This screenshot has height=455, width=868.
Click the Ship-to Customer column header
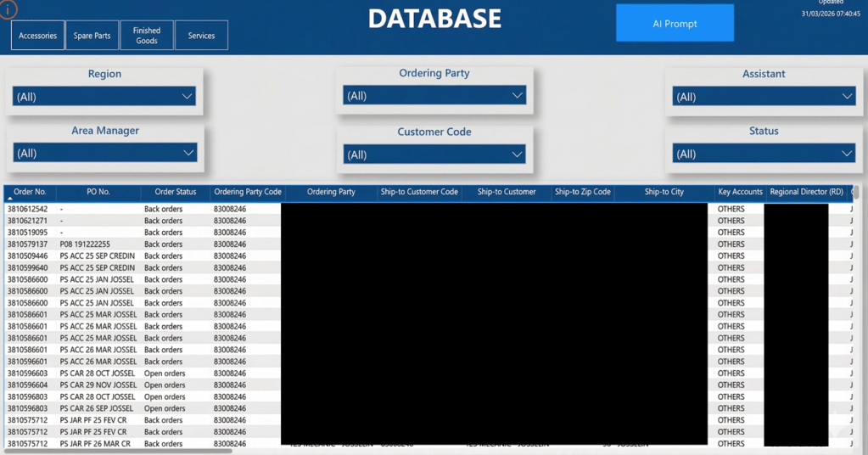point(507,192)
